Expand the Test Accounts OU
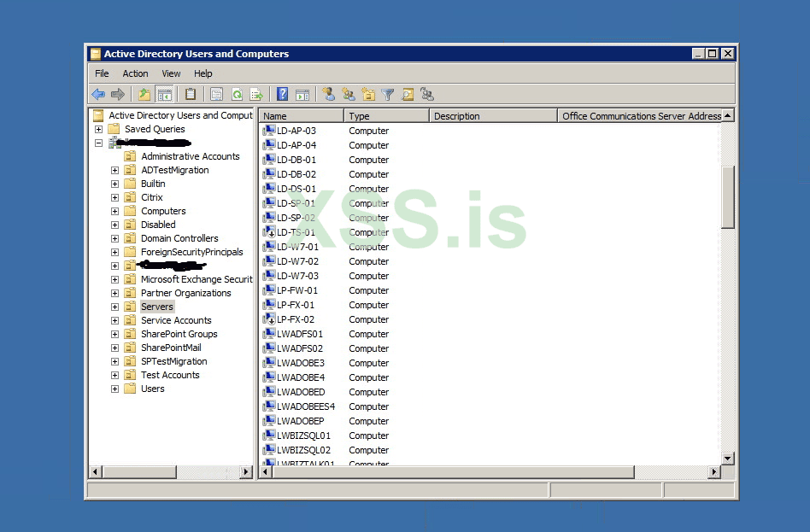The height and width of the screenshot is (532, 810). click(114, 376)
